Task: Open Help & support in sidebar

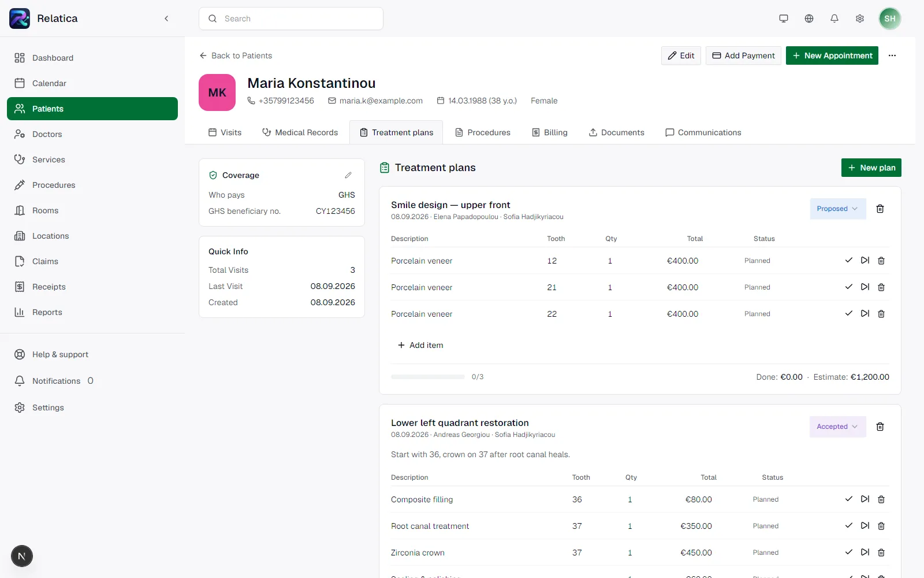Action: click(92, 354)
